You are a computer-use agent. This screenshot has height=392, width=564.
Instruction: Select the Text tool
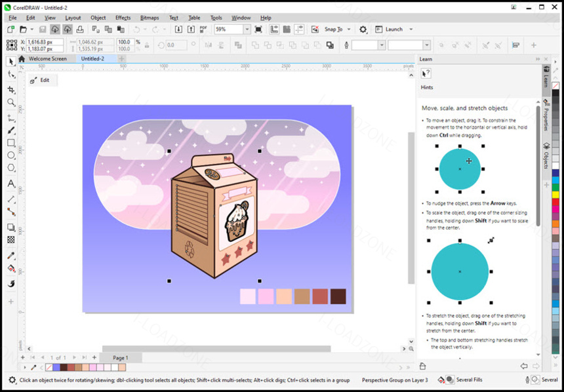click(x=11, y=184)
